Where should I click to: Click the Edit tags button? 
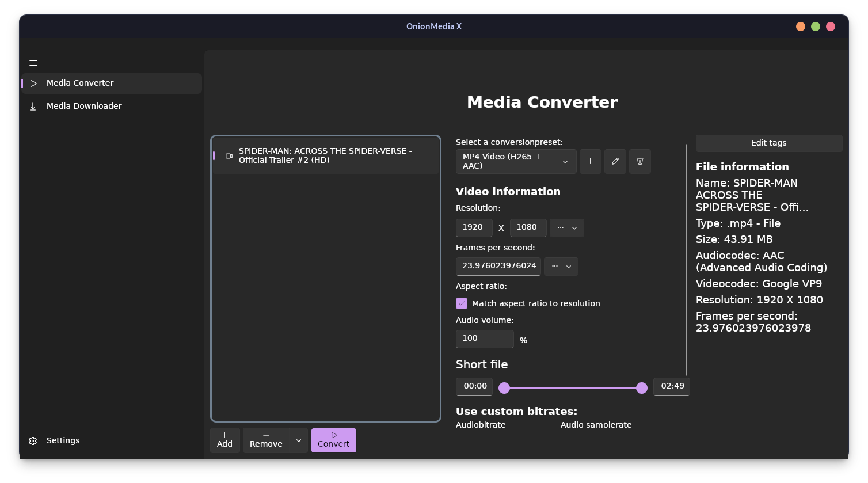769,143
